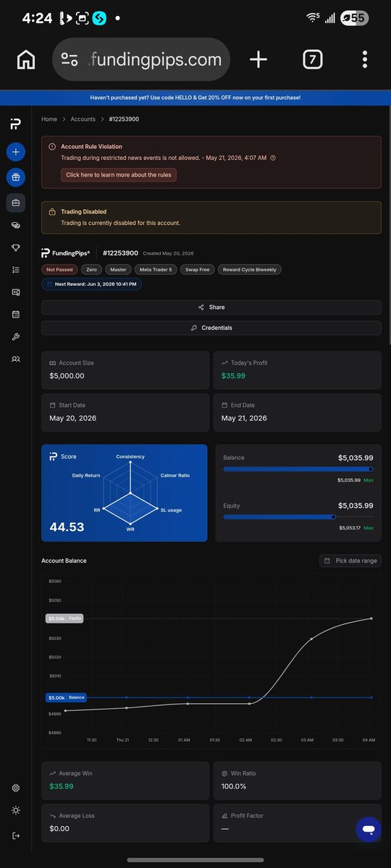Image resolution: width=391 pixels, height=868 pixels.
Task: Go to Accounts breadcrumb
Action: click(83, 119)
